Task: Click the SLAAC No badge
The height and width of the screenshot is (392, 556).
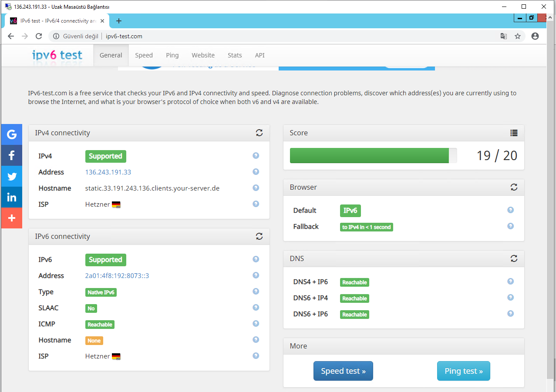Action: (91, 308)
